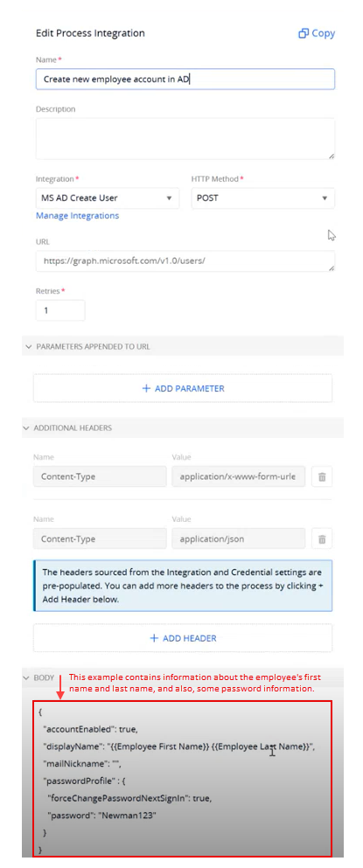
Task: Click the Add Parameter button
Action: point(183,389)
